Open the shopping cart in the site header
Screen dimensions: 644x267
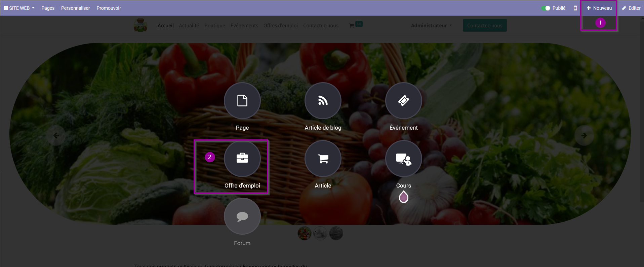click(355, 25)
